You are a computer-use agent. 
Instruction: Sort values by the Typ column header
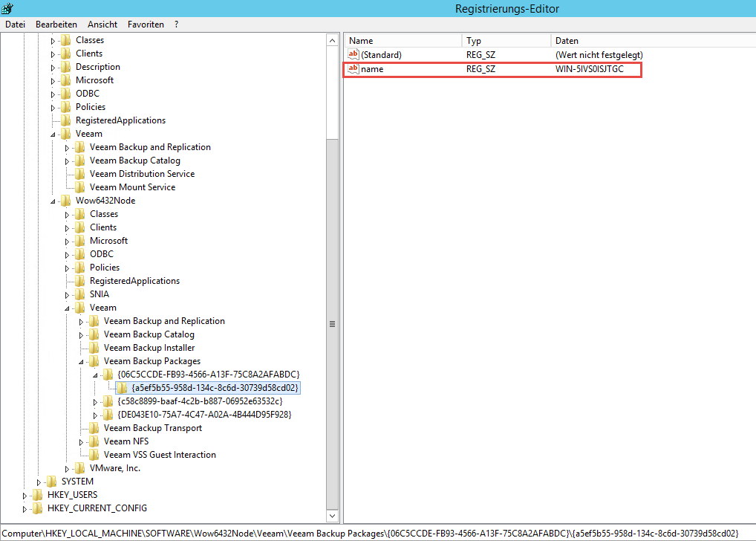click(x=506, y=41)
